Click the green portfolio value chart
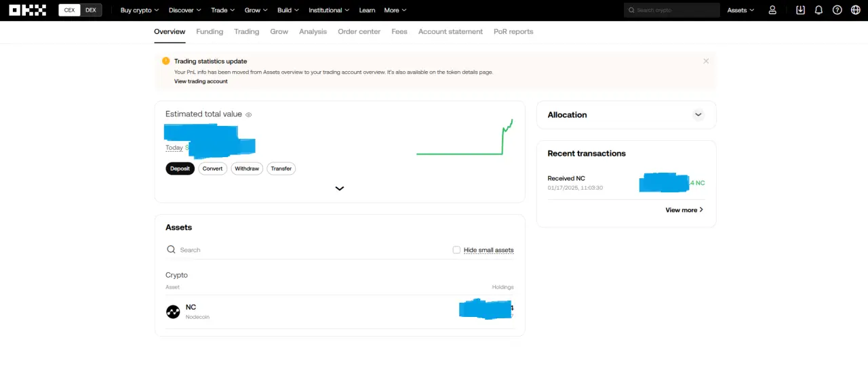Screen dimensions: 868x384 tap(465, 137)
